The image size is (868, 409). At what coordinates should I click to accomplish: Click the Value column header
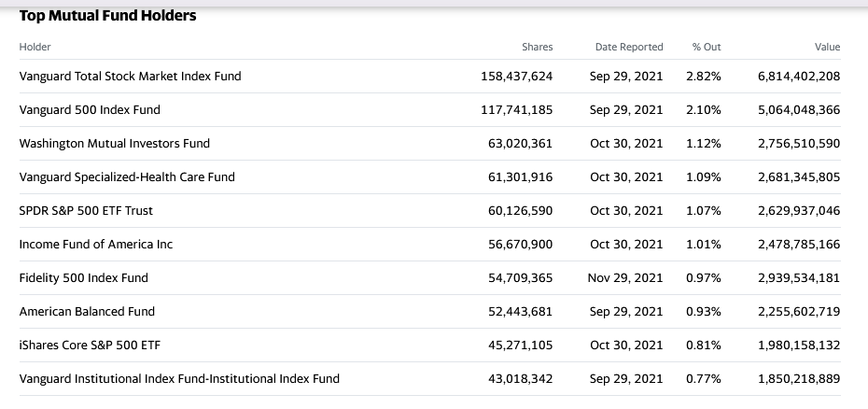tap(827, 47)
